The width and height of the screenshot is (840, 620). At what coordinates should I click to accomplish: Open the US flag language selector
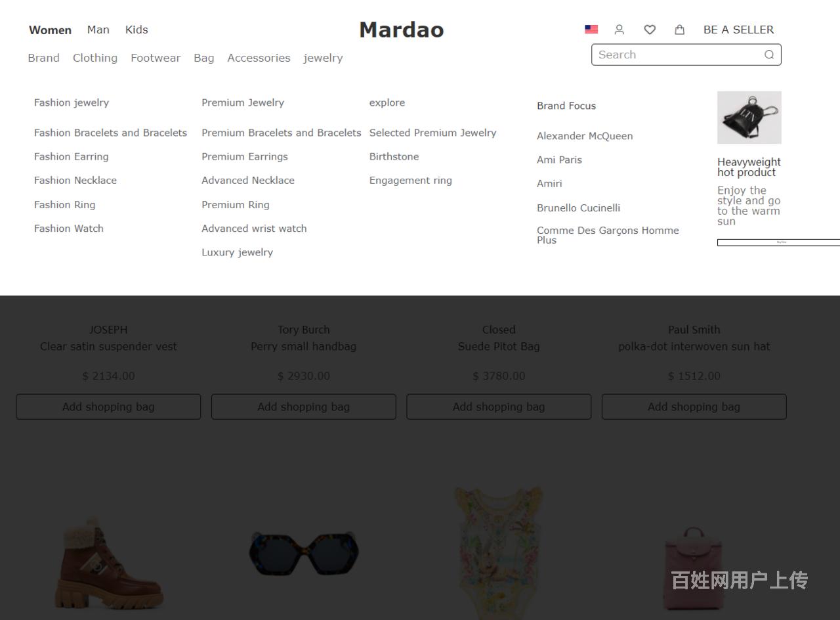point(591,30)
